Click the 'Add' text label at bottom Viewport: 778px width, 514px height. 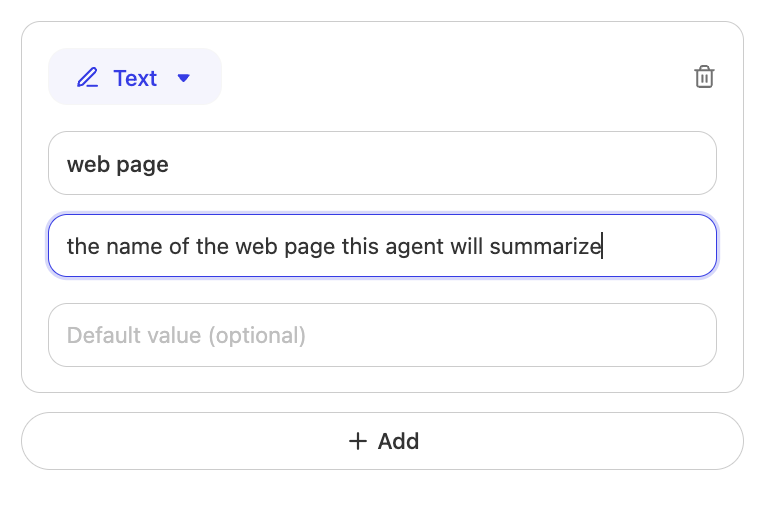tap(398, 441)
